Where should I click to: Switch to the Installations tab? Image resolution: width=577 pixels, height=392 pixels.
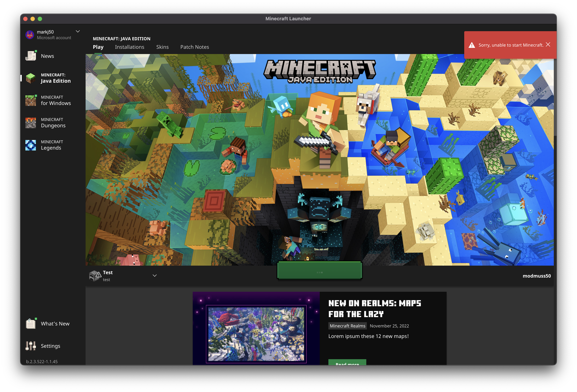[x=129, y=47]
